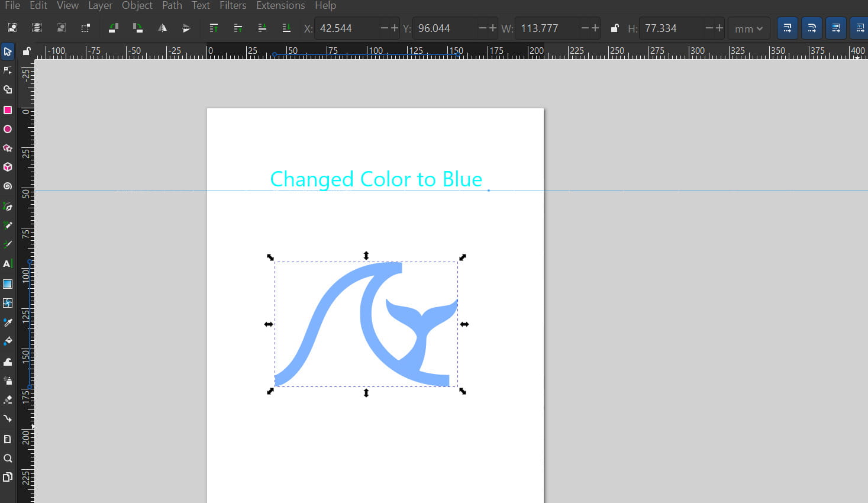Toggle rubberband touch selection mode

click(x=85, y=28)
